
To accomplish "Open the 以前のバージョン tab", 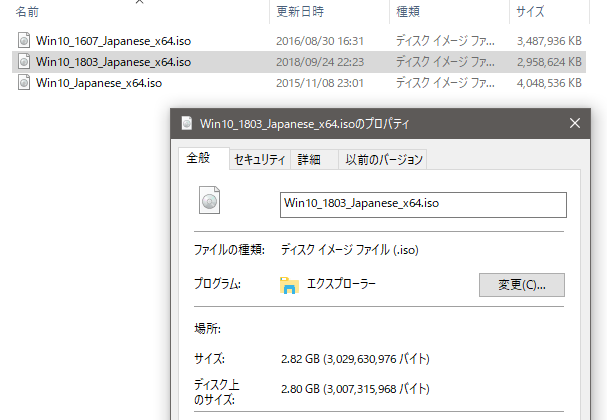I will point(383,159).
